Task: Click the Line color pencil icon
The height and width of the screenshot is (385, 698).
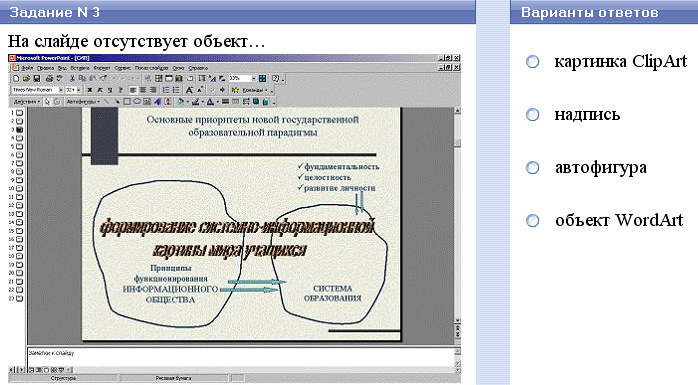Action: tap(195, 101)
